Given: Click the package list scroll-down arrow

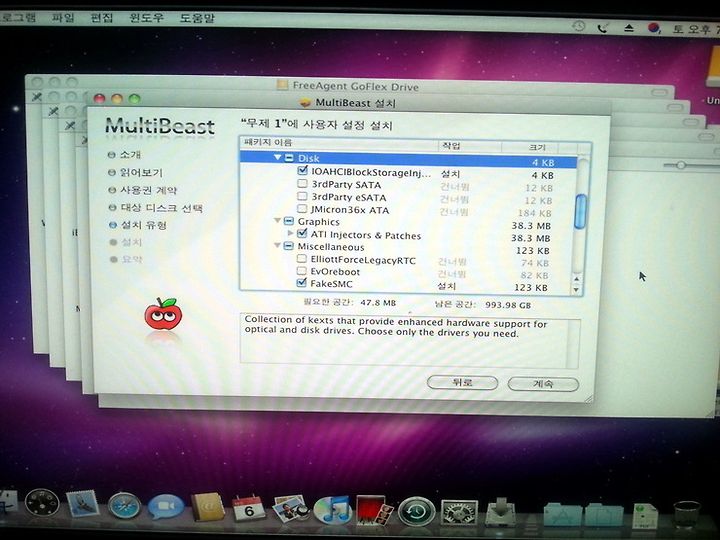Looking at the screenshot, I should click(576, 290).
